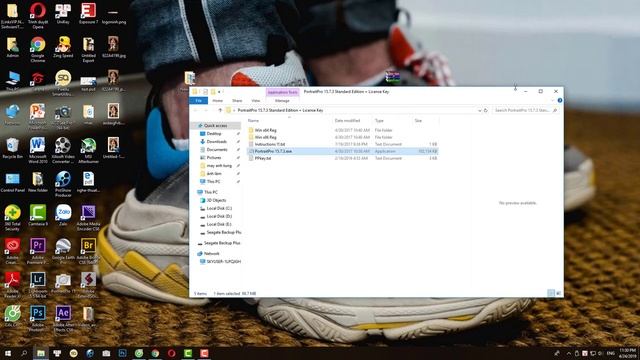Open 3D Objects in navigation pane
The height and width of the screenshot is (360, 640).
(x=216, y=200)
